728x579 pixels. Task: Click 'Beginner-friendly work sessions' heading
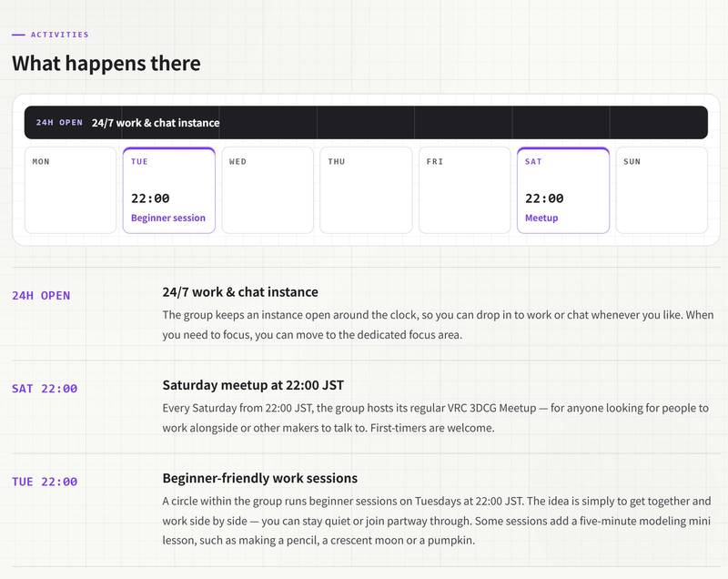point(260,478)
